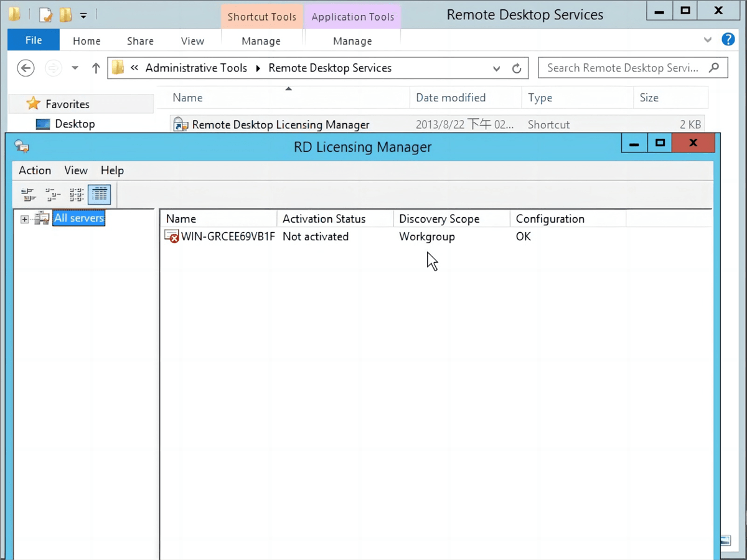The height and width of the screenshot is (560, 747).
Task: Go up one folder level
Action: point(96,68)
